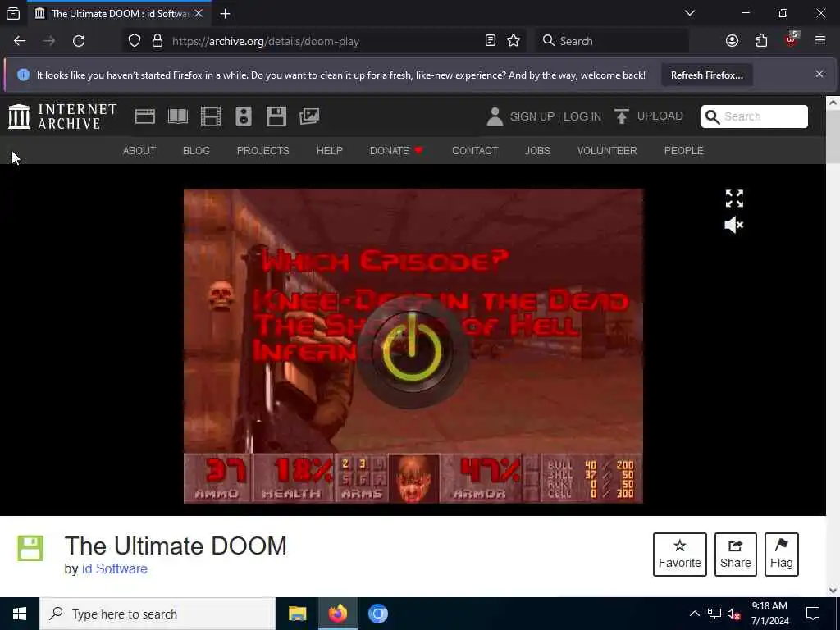Open the Video film strip icon
The image size is (840, 630).
[211, 116]
